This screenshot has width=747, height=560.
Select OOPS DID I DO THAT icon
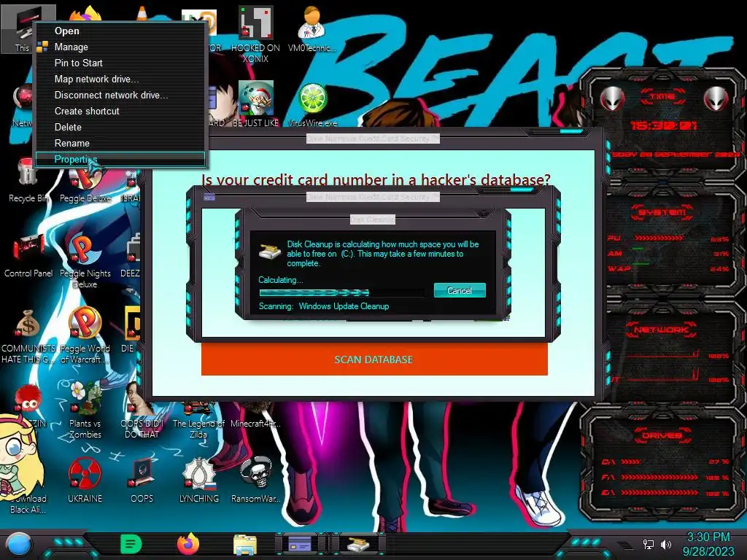click(142, 410)
